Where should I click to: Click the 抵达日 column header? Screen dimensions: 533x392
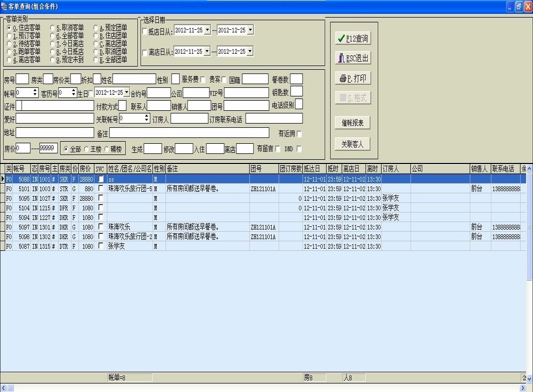(x=315, y=169)
